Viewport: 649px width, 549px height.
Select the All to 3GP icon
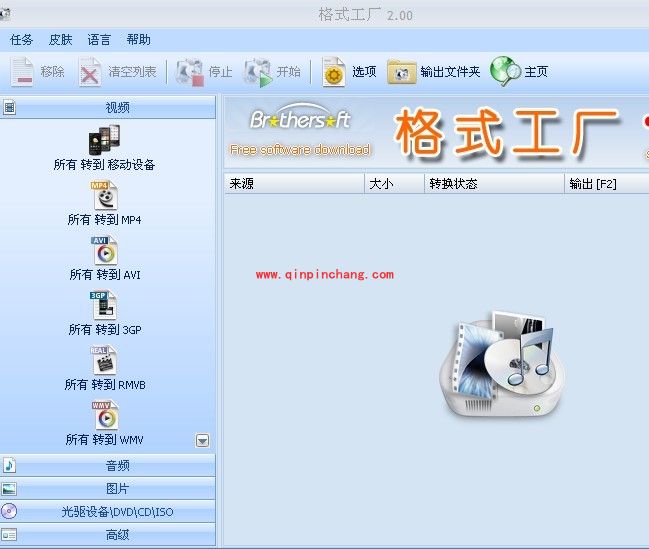point(103,305)
